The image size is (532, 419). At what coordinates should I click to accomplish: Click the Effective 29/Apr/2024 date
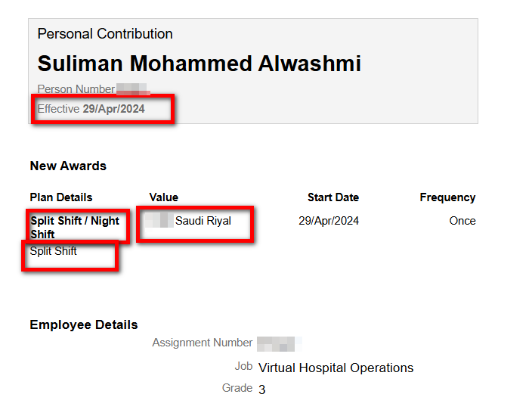click(x=91, y=109)
